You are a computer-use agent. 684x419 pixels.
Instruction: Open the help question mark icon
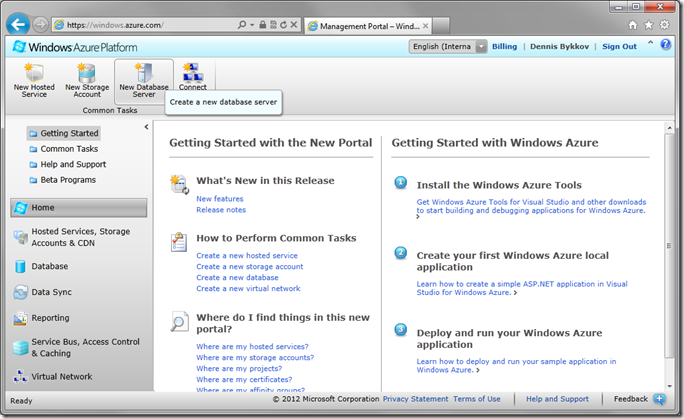pos(666,46)
